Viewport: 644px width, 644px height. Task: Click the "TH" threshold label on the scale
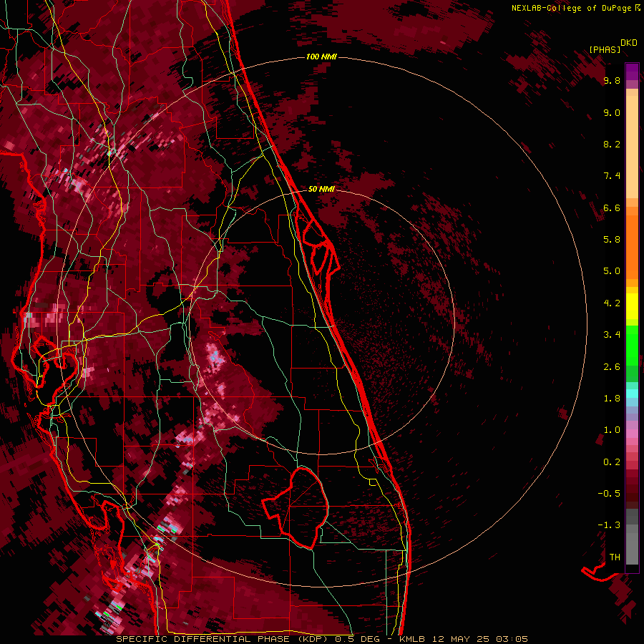[x=615, y=557]
